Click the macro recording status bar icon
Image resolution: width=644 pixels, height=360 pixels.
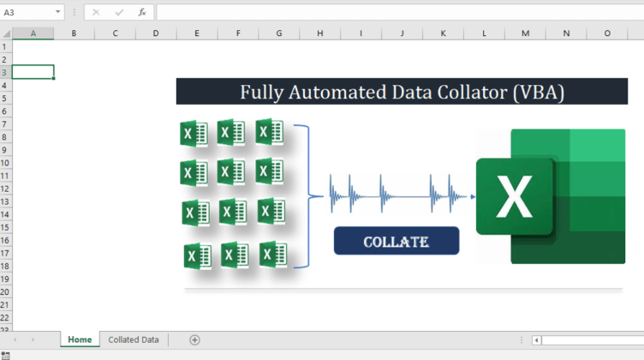tap(5, 356)
